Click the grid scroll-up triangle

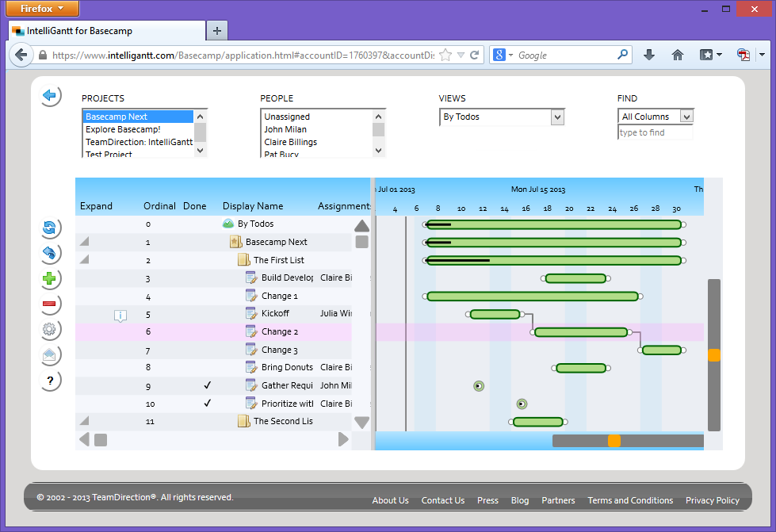tap(361, 226)
